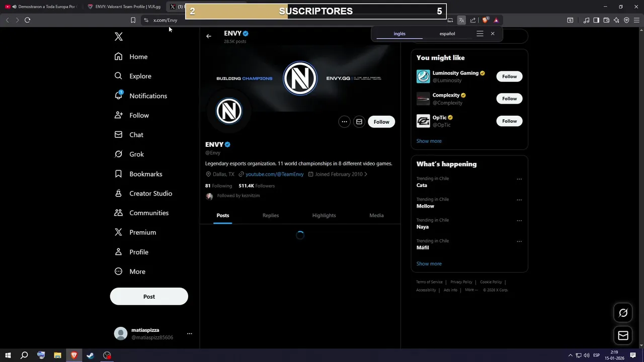
Task: Open Privacy Policy footer link
Action: tap(461, 282)
